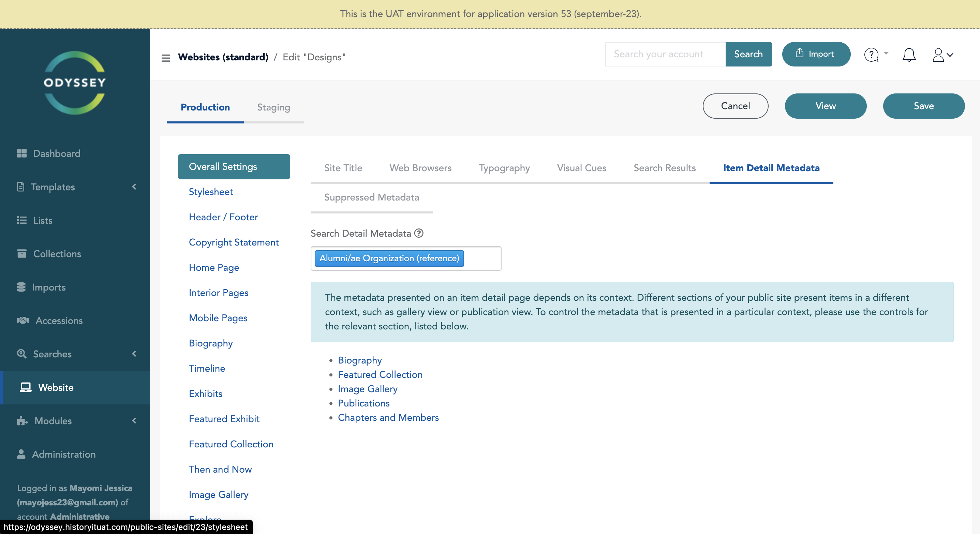Click the Accessions handshake icon in the sidebar
The image size is (980, 534).
click(23, 320)
